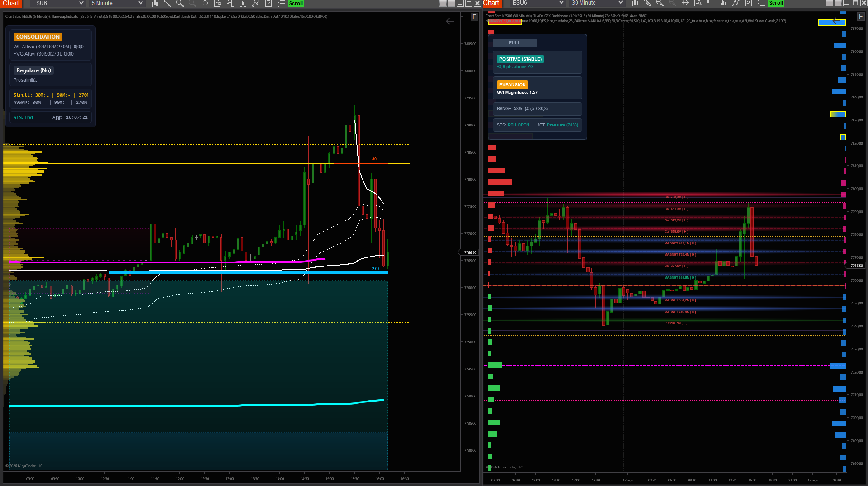Click the orange 30 level label

tap(374, 159)
